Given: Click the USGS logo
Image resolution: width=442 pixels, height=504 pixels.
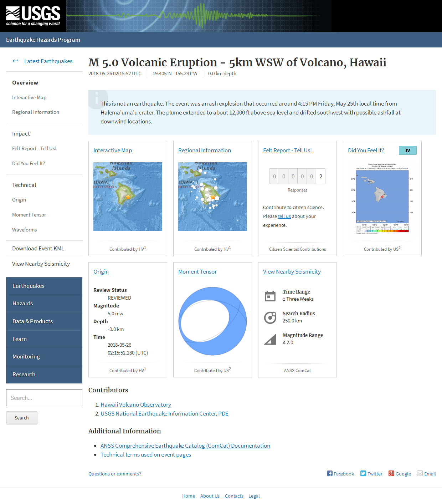Looking at the screenshot, I should 33,16.
